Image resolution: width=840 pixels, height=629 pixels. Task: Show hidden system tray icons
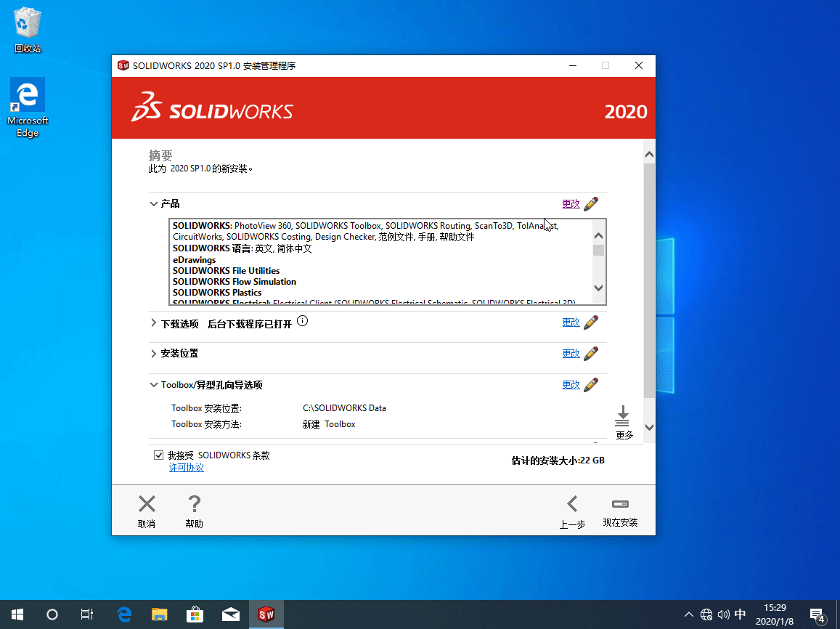(689, 614)
